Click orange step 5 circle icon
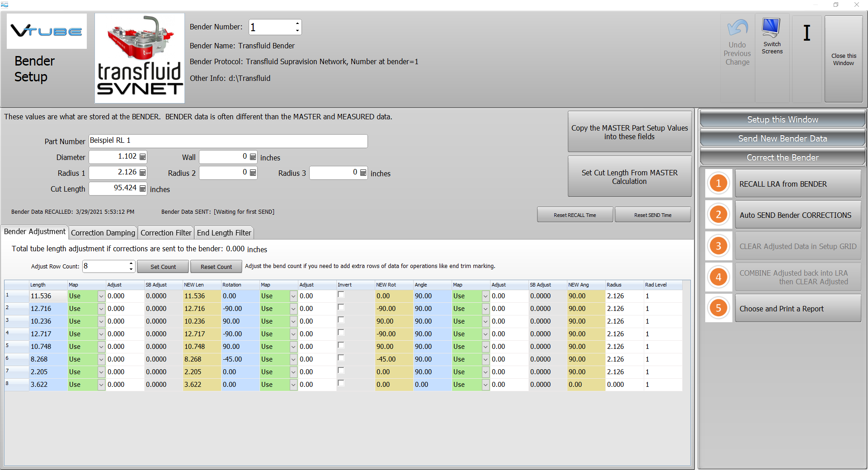868x470 pixels. [x=718, y=308]
